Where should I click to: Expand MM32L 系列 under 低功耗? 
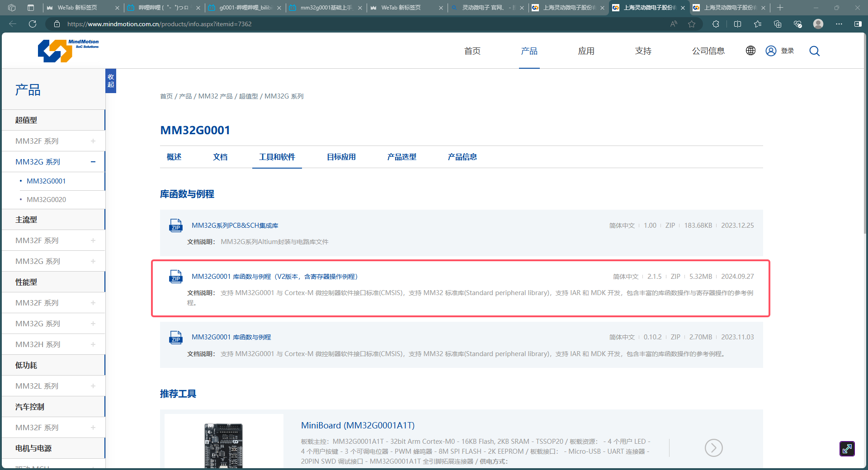93,386
